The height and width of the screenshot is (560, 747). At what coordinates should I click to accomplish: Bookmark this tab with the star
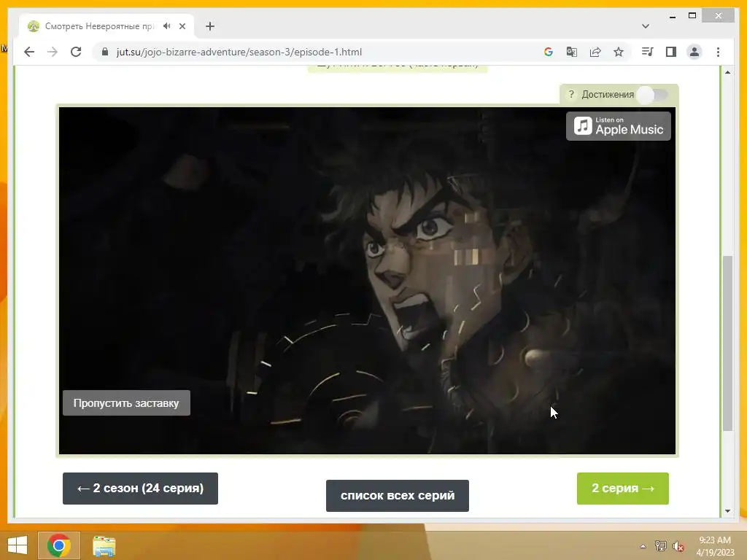(x=619, y=52)
